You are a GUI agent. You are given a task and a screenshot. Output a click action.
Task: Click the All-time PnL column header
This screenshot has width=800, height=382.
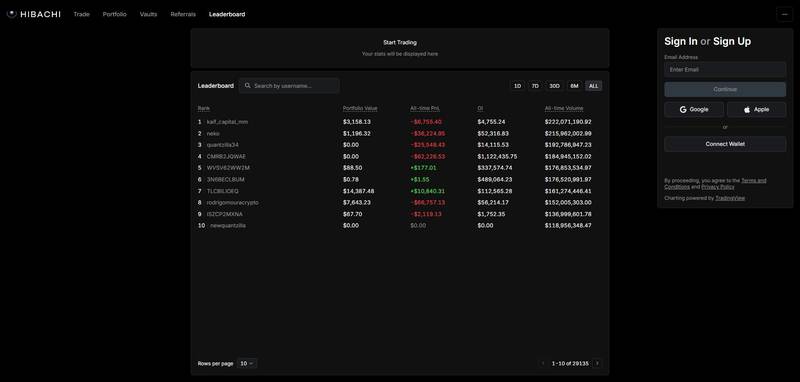425,108
